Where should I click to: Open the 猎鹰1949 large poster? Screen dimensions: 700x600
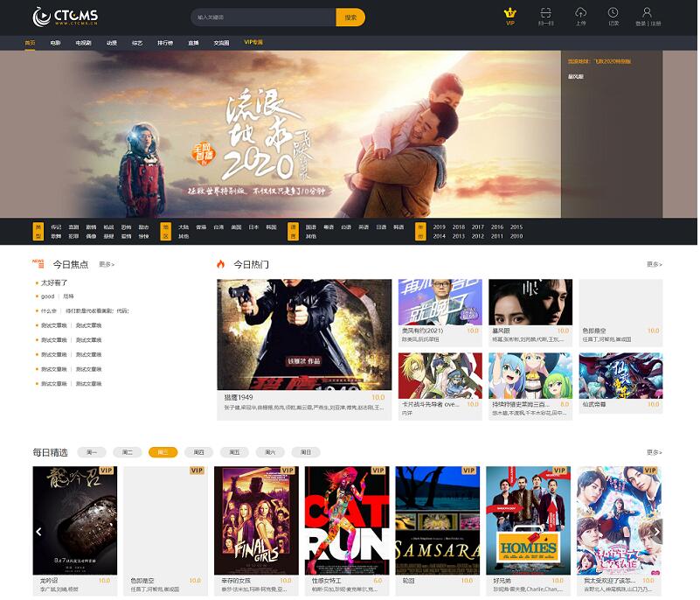click(304, 335)
